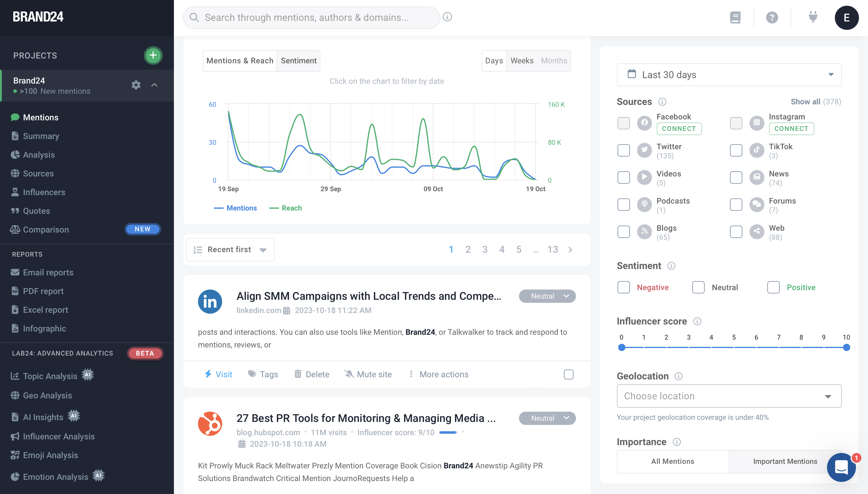Switch to the Sentiment chart tab
Image resolution: width=868 pixels, height=494 pixels.
[298, 60]
